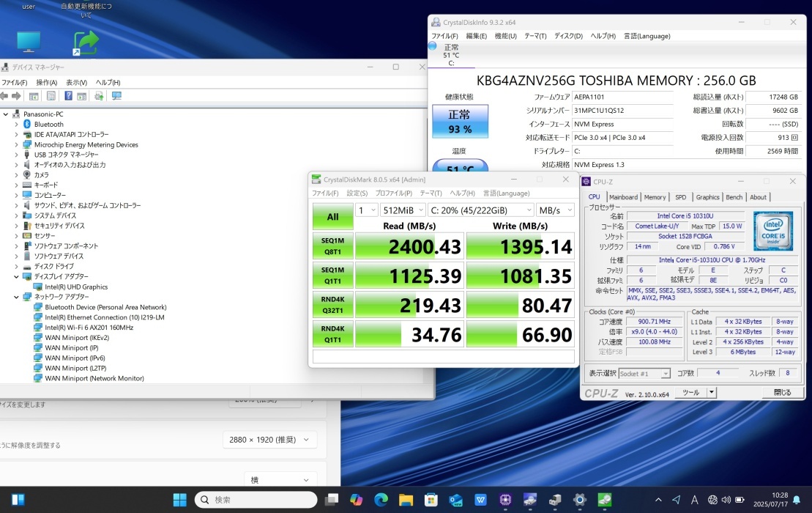Run the SEQ1M Q8T1 benchmark button
This screenshot has width=812, height=513.
coord(333,246)
